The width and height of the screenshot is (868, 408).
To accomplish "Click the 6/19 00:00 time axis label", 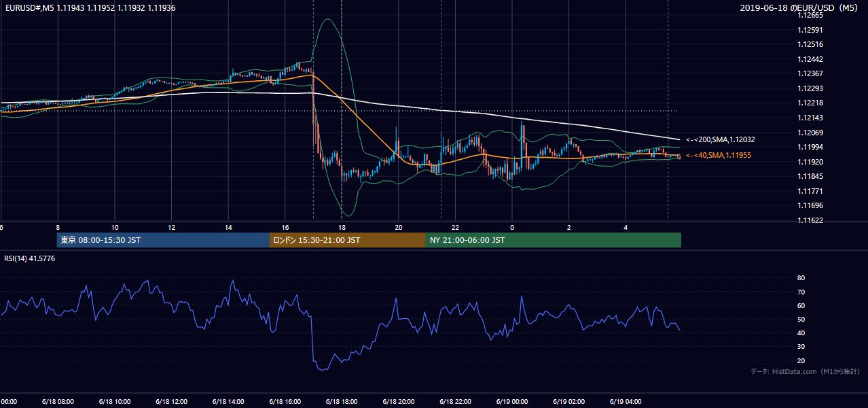I will (x=511, y=402).
